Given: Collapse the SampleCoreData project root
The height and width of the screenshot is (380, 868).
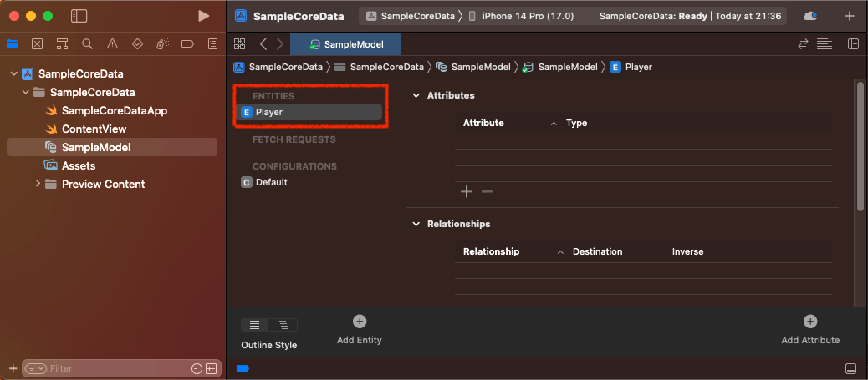Looking at the screenshot, I should [14, 73].
